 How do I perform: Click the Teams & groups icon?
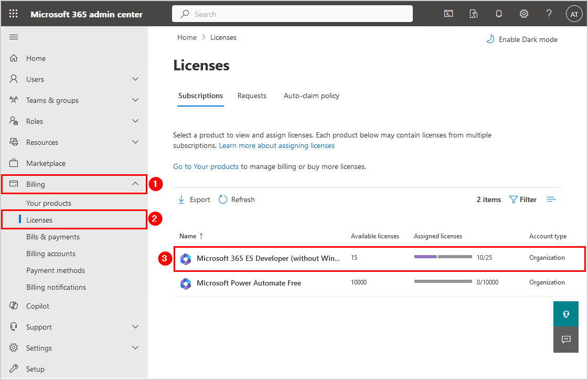pyautogui.click(x=14, y=100)
